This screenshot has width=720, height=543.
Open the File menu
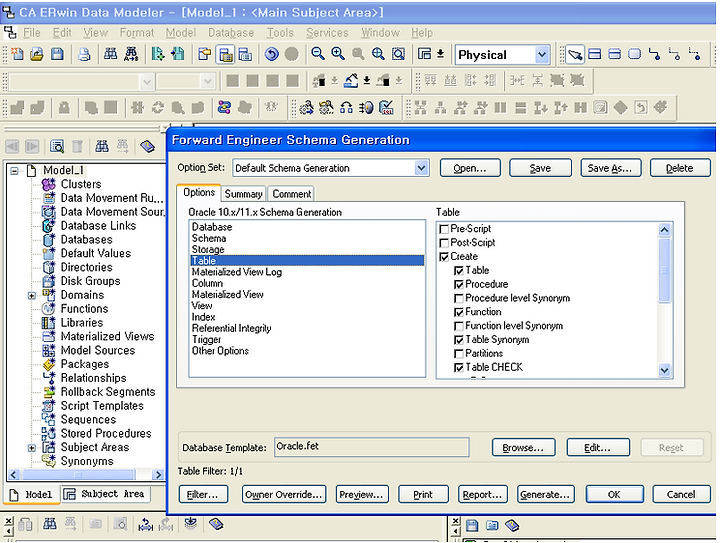coord(32,33)
